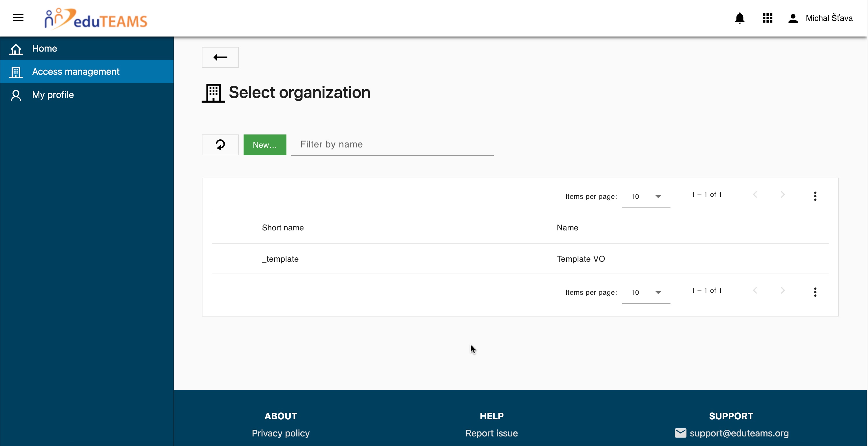
Task: Go back with the arrow button
Action: click(220, 57)
